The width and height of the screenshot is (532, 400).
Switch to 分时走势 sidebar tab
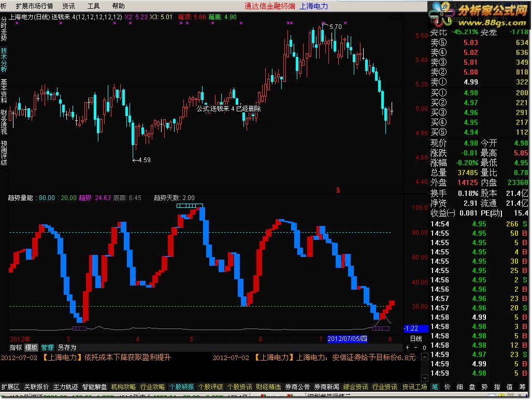(4, 29)
